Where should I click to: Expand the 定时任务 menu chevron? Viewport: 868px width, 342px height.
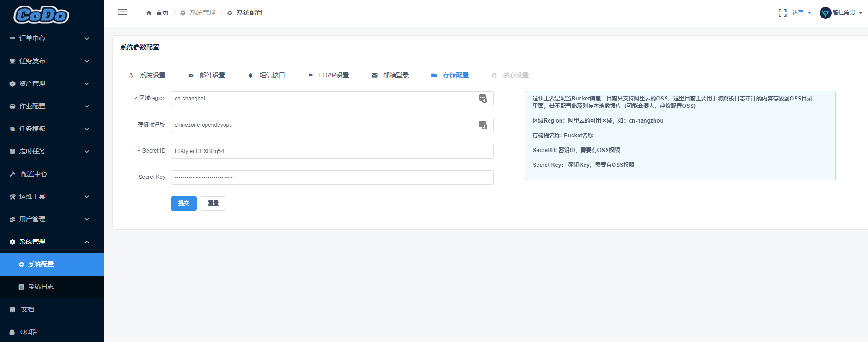(x=87, y=152)
